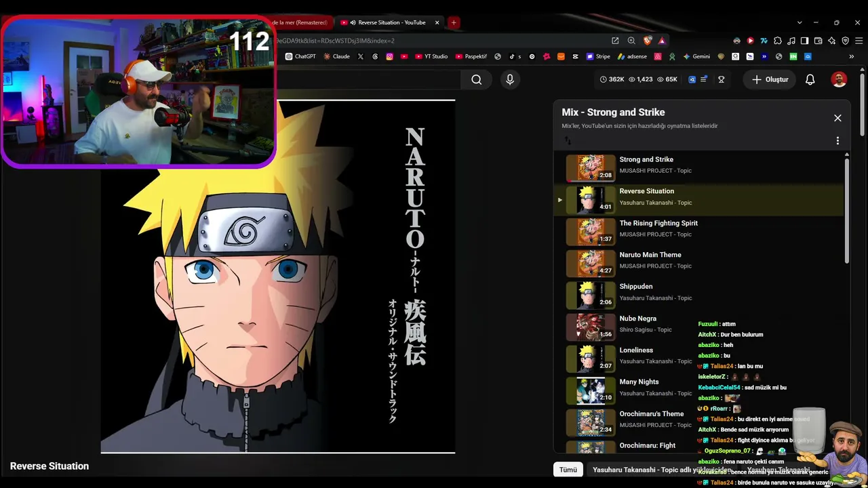The width and height of the screenshot is (868, 488).
Task: Open the YouTube account avatar menu
Action: point(839,79)
